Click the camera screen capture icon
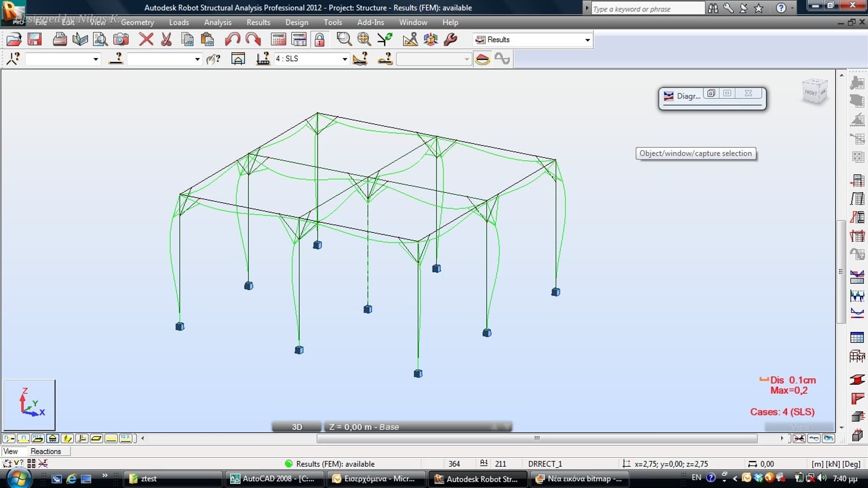The width and height of the screenshot is (868, 488). point(121,40)
